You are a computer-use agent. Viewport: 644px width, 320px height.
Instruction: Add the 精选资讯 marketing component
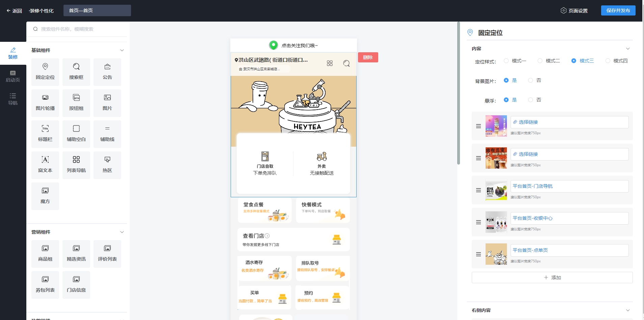click(76, 254)
